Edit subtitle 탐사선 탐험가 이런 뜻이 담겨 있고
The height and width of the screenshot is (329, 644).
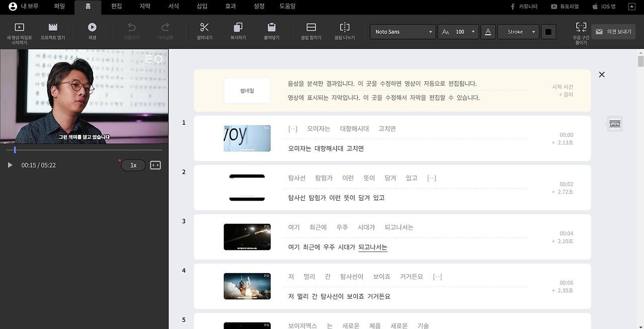(336, 198)
